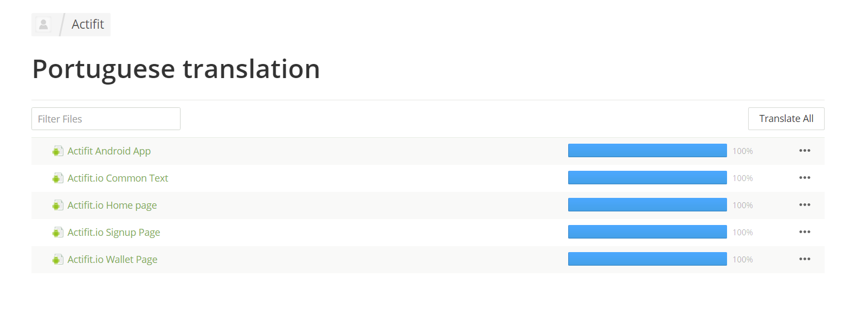Screen dimensions: 868x328
Task: Click the file icon beside Actifit.io Wallet Page
Action: click(57, 260)
